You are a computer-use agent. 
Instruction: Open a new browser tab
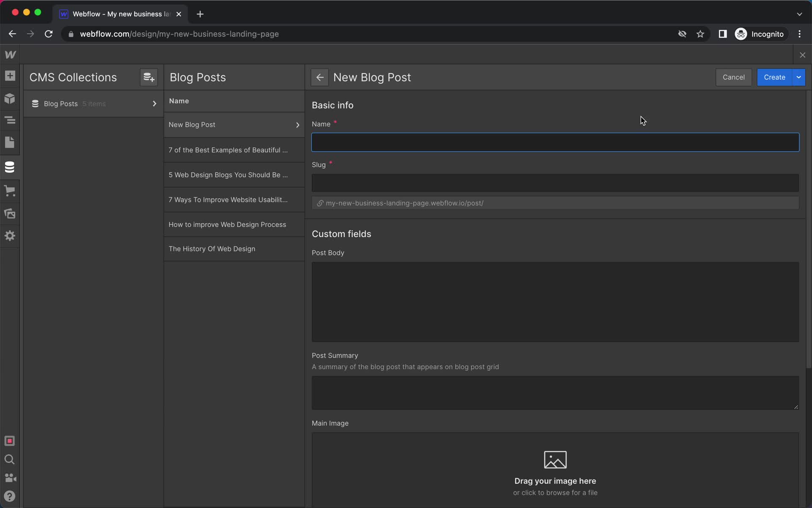pos(200,14)
